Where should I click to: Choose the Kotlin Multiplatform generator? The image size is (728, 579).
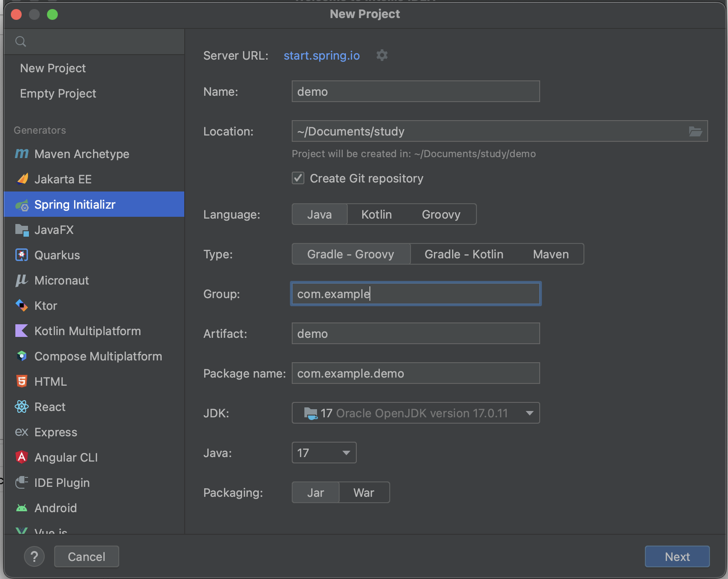click(94, 331)
